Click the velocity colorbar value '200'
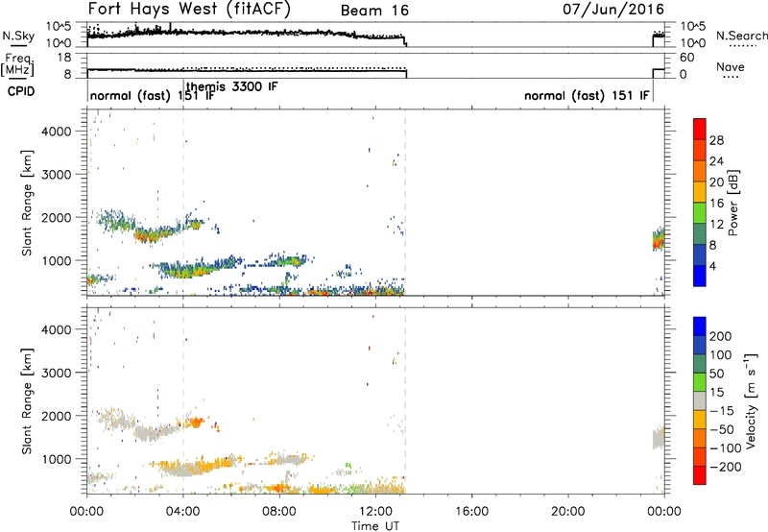 721,336
